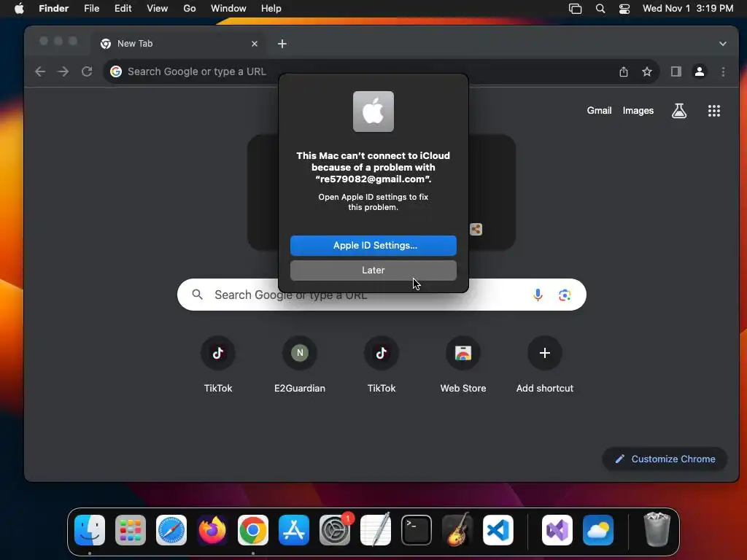The height and width of the screenshot is (560, 747).
Task: Open the E2Guardian shortcut
Action: click(300, 365)
